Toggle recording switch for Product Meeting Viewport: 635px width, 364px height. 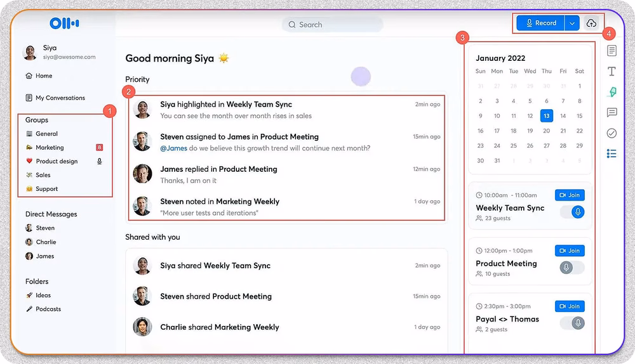[x=572, y=268]
